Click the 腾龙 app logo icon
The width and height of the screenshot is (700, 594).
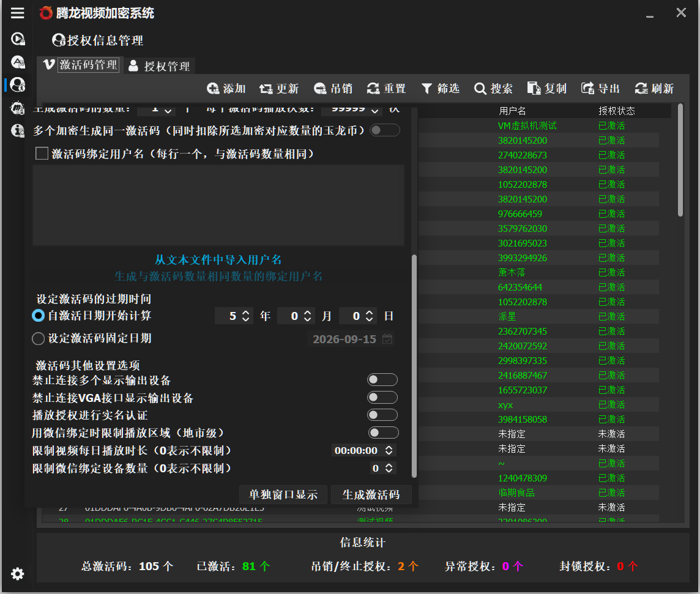click(x=46, y=13)
